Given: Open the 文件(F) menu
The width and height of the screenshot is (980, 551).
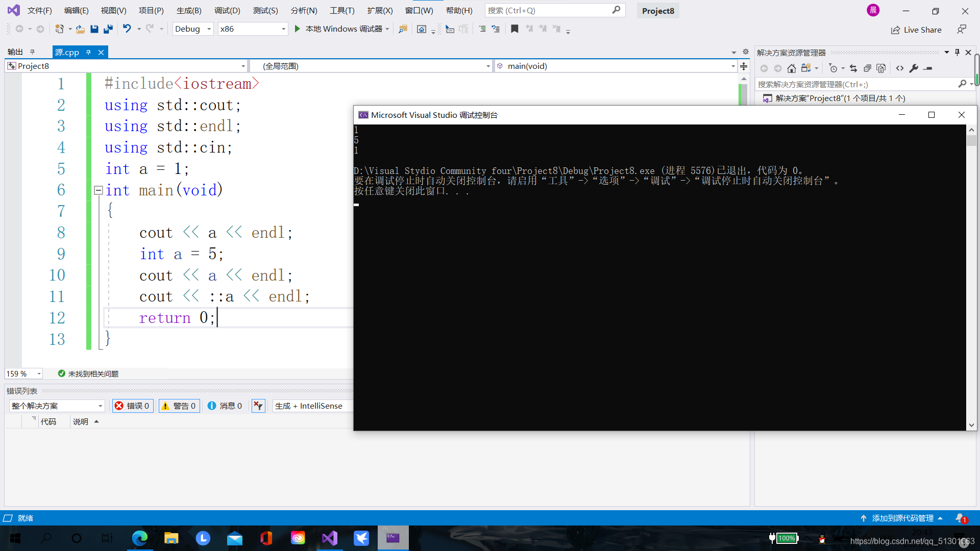Looking at the screenshot, I should pos(39,10).
